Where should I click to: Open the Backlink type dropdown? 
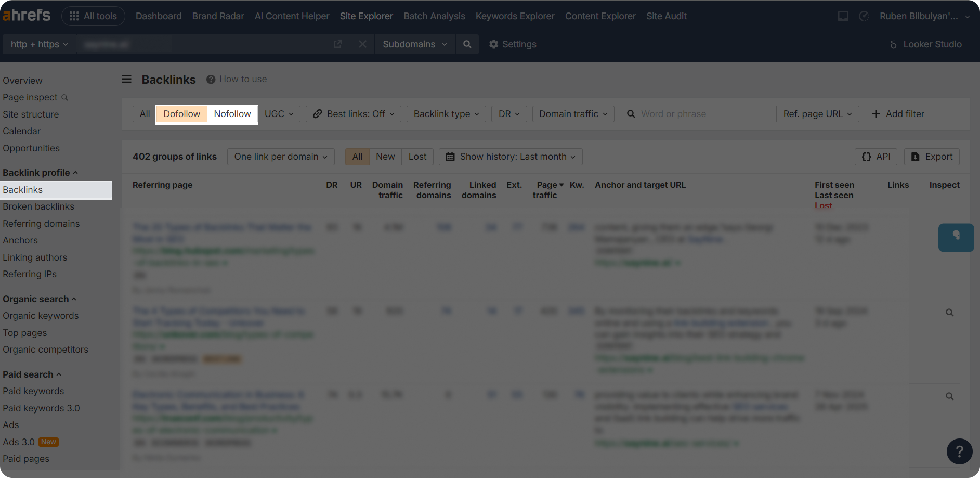pyautogui.click(x=447, y=114)
